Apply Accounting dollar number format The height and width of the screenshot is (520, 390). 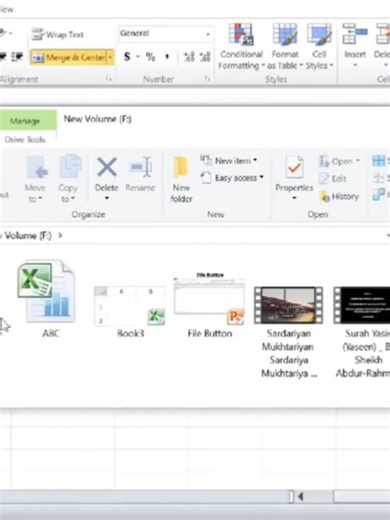point(127,57)
